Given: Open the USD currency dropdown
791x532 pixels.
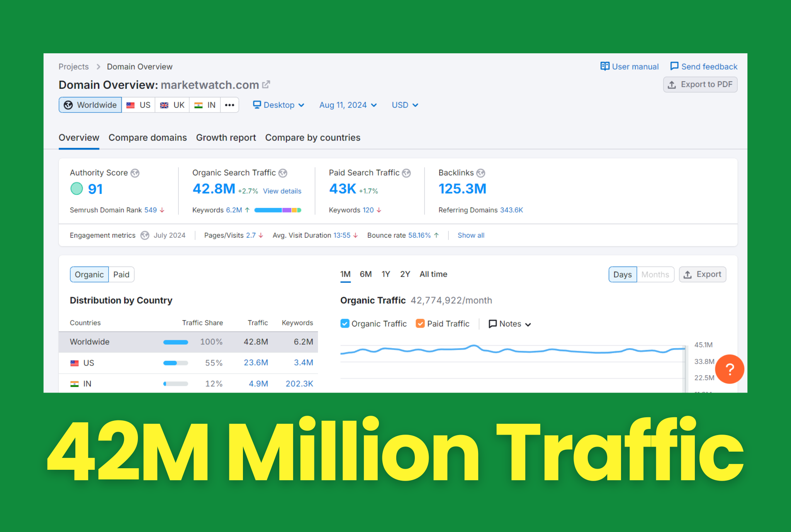Looking at the screenshot, I should pyautogui.click(x=405, y=105).
